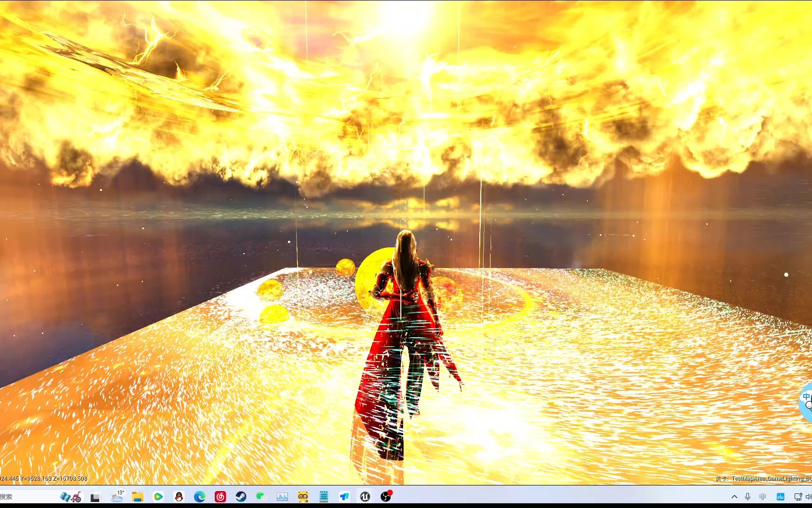This screenshot has height=508, width=812.
Task: Open WeChat green chat icon
Action: (261, 496)
